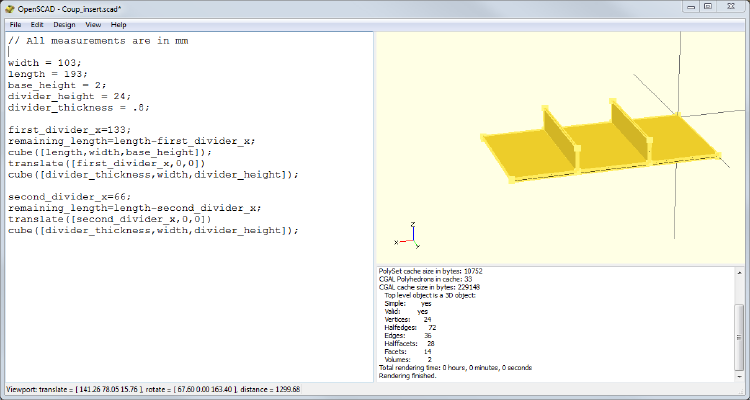The image size is (750, 400).
Task: Open the Design menu
Action: (64, 24)
